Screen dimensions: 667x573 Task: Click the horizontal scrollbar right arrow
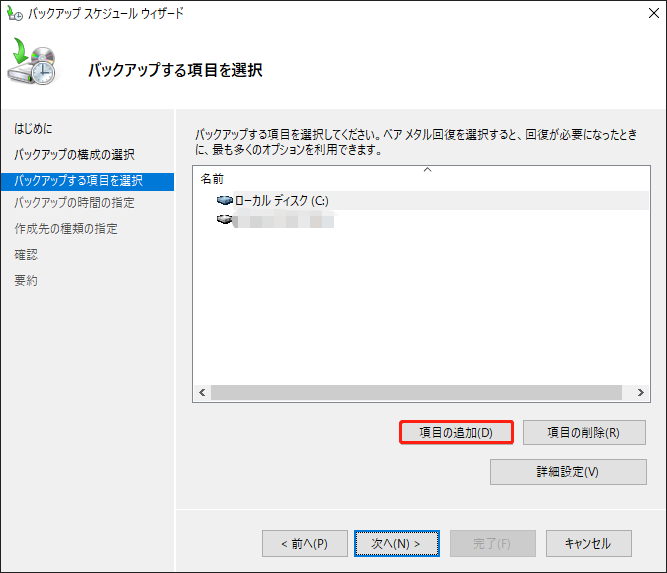tap(640, 392)
